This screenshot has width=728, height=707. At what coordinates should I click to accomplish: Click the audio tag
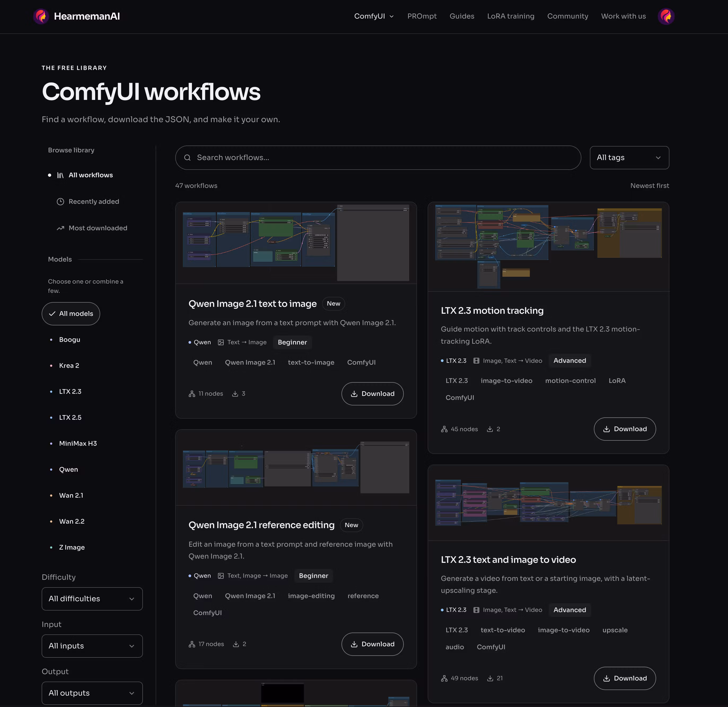click(455, 647)
